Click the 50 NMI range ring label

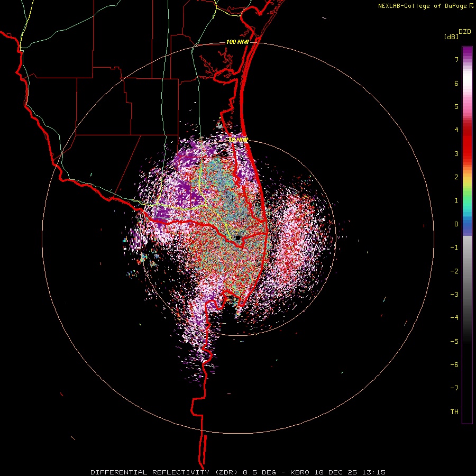(238, 140)
